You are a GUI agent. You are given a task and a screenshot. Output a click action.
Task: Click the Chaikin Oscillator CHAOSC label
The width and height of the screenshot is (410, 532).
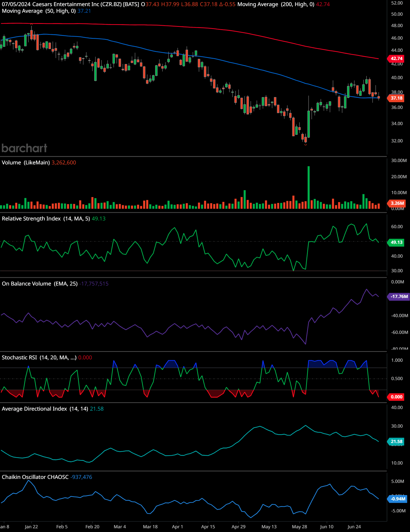point(35,477)
